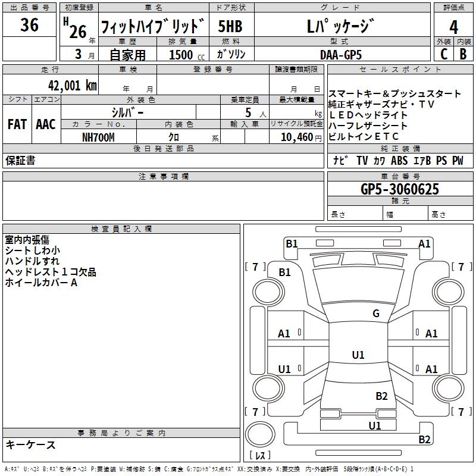Click the rear-right wheel circle in diagram
Screen dimensions: 476x476
(449, 389)
